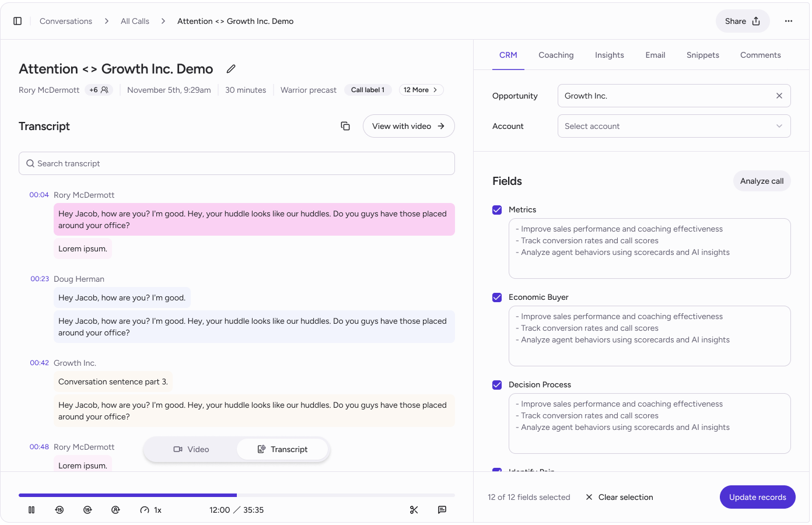This screenshot has height=525, width=812.
Task: Uncheck the Metrics field checkbox
Action: (x=497, y=210)
